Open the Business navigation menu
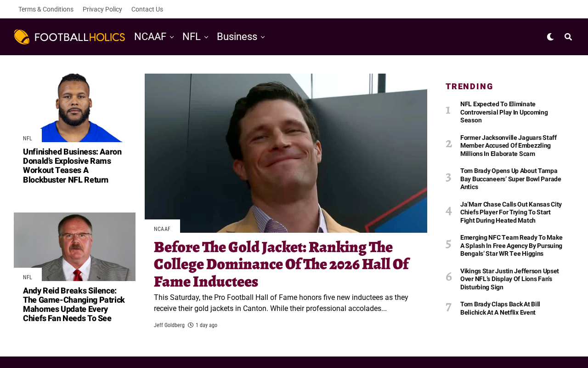 pyautogui.click(x=237, y=37)
